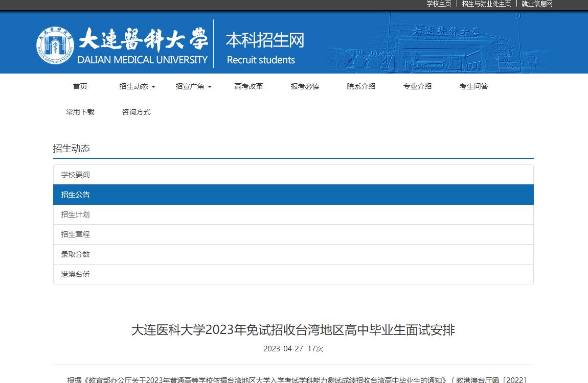Open the 咨询方式 menu item
Screen dimensions: 588x383
[x=136, y=112]
